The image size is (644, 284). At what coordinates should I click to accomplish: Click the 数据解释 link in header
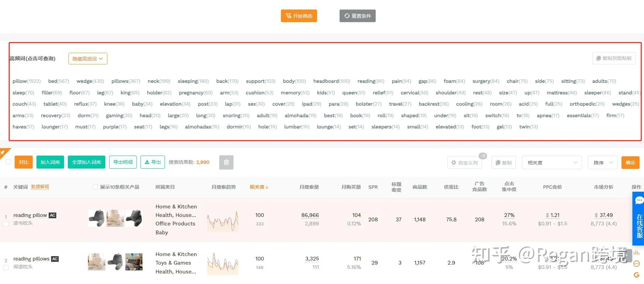coord(40,187)
